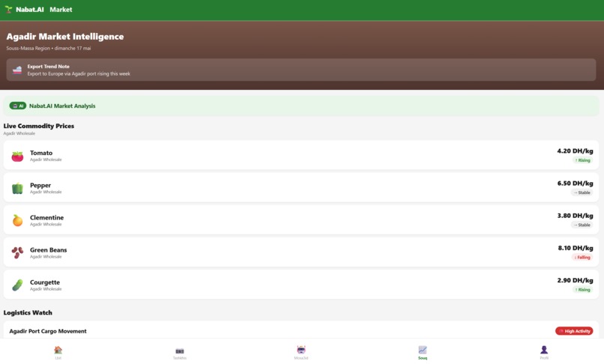Select the Clementine commodity name
Image resolution: width=604 pixels, height=364 pixels.
tap(46, 218)
